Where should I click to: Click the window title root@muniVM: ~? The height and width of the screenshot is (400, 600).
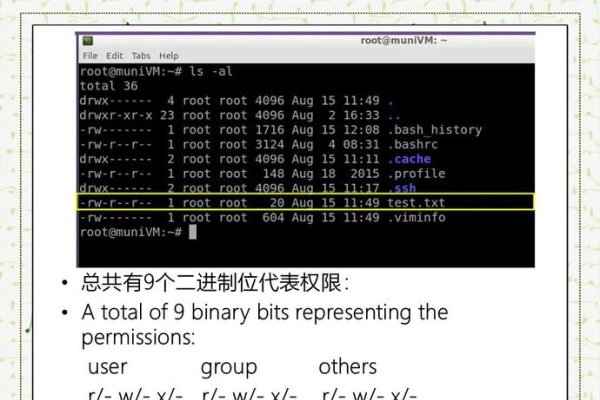click(x=404, y=41)
